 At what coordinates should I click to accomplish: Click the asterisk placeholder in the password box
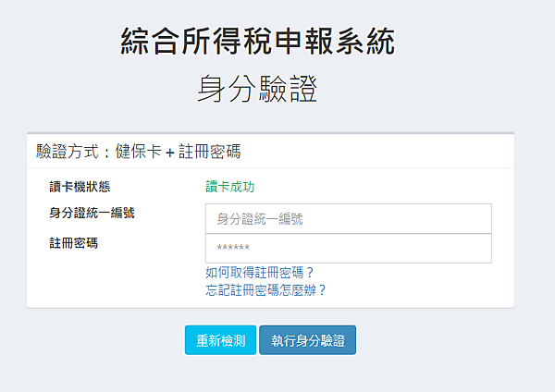pos(233,247)
